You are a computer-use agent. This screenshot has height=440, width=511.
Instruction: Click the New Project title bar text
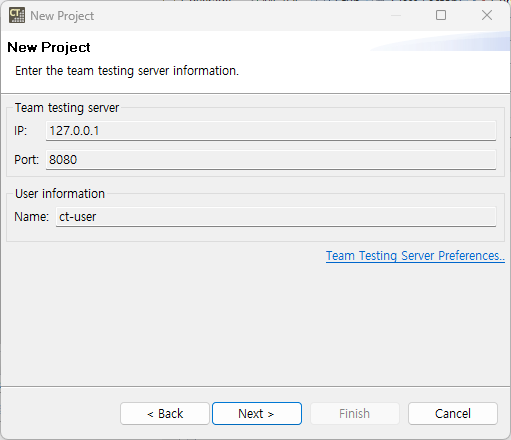pyautogui.click(x=62, y=16)
